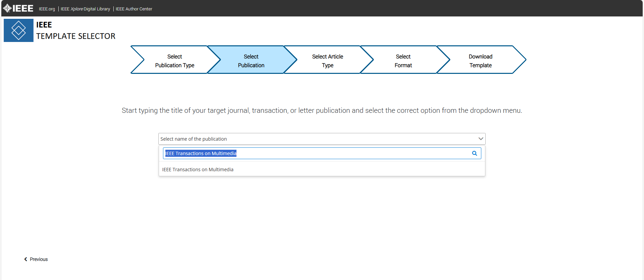The width and height of the screenshot is (644, 280).
Task: Click the IEEE logo in top bar
Action: coord(18,8)
